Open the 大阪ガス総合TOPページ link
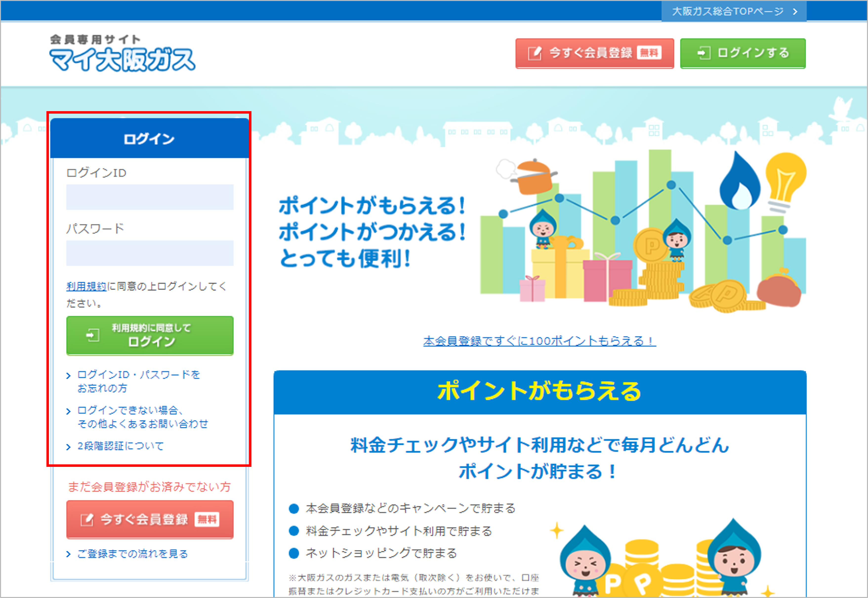This screenshot has height=598, width=868. 734,11
